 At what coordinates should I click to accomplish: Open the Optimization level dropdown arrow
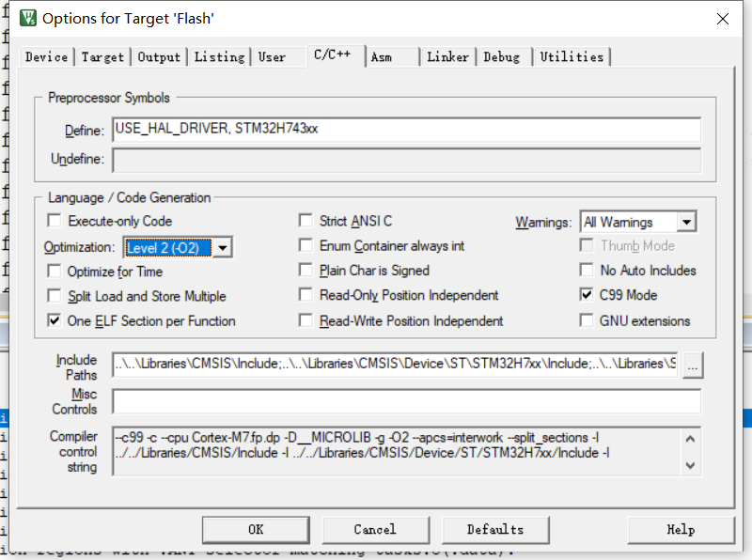223,247
